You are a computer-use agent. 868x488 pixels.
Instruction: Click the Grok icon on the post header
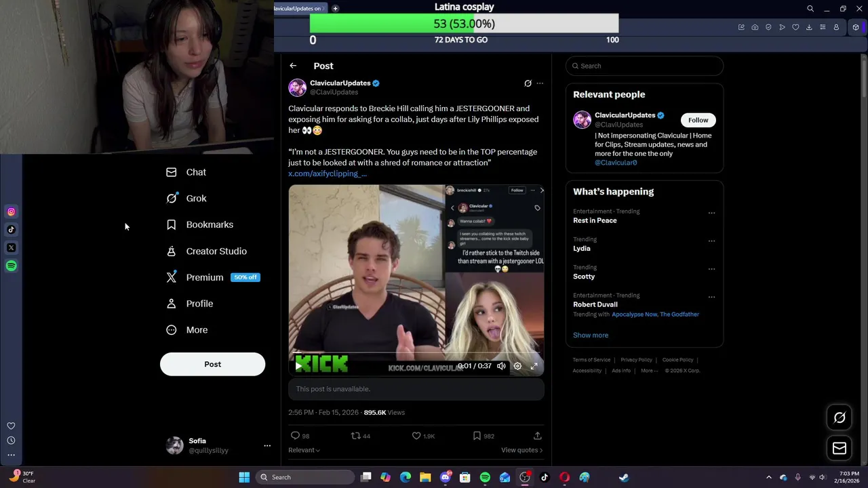pos(528,83)
